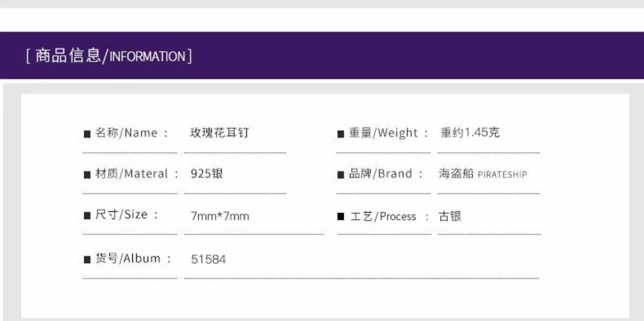
Task: Click the square bullet before 工艺/Process
Action: pos(341,217)
